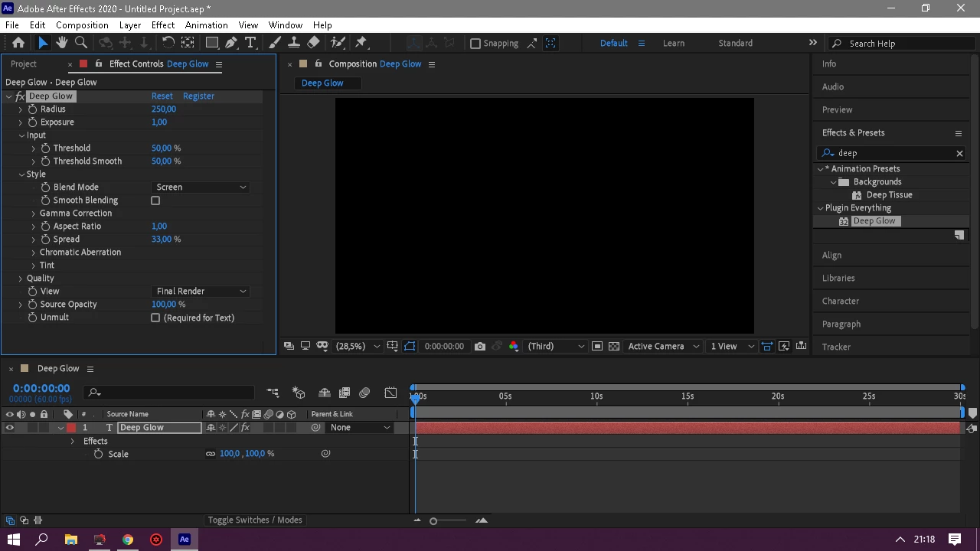Toggle mask and shape path visibility
Image resolution: width=980 pixels, height=551 pixels.
[x=410, y=346]
